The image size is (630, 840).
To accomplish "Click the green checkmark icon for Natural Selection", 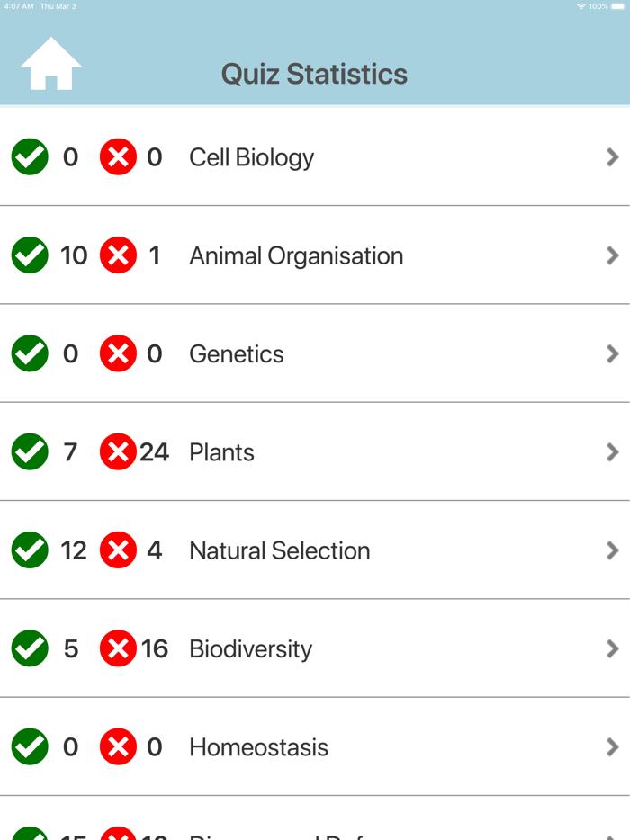I will tap(29, 550).
